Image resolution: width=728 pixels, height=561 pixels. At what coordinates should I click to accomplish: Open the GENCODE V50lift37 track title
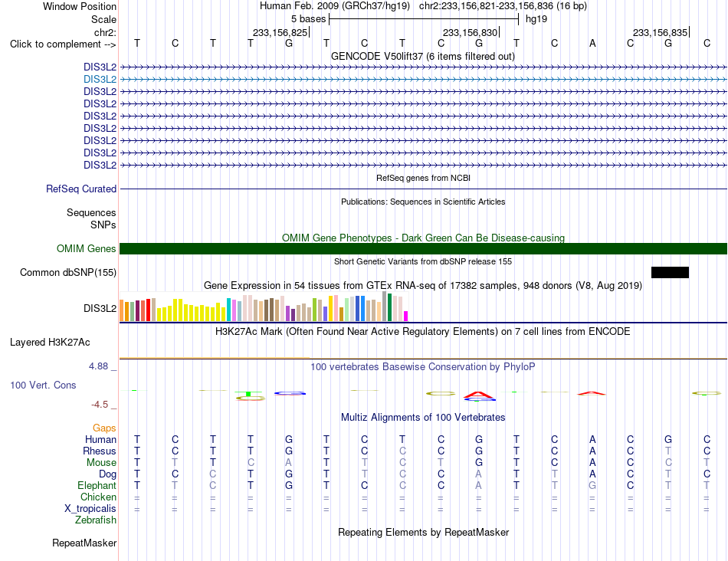[423, 56]
